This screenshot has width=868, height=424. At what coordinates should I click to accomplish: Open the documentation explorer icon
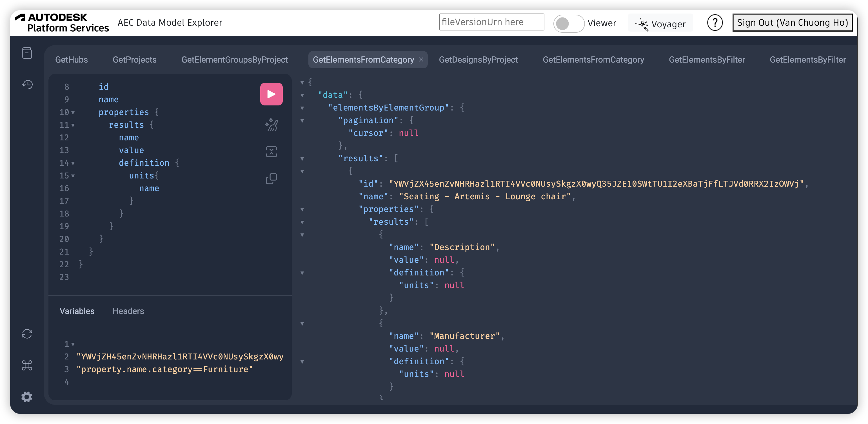tap(27, 53)
